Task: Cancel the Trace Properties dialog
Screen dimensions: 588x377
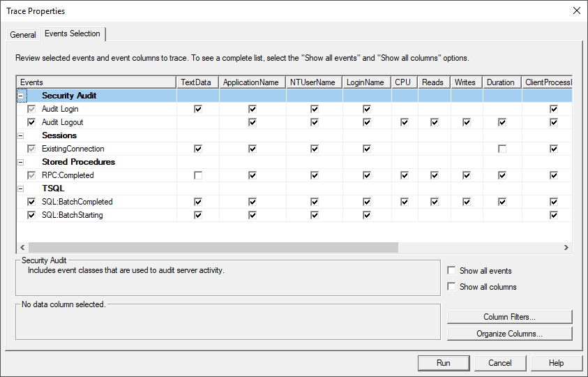Action: tap(499, 363)
